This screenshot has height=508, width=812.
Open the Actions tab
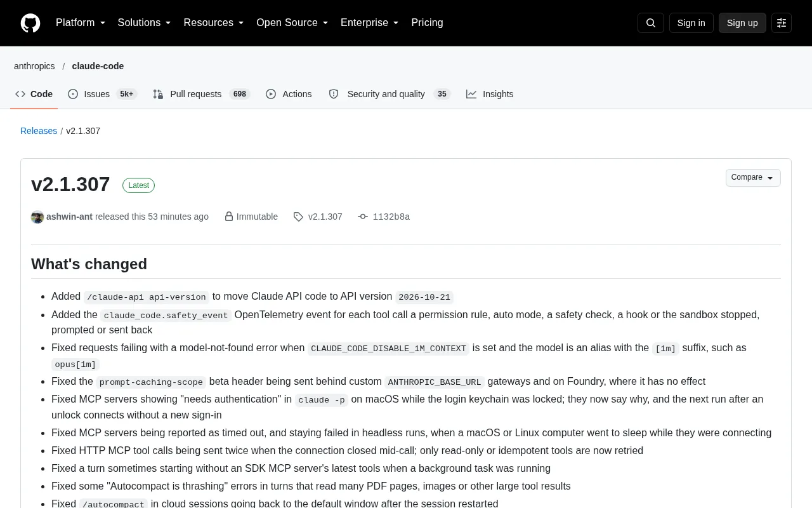coord(289,94)
